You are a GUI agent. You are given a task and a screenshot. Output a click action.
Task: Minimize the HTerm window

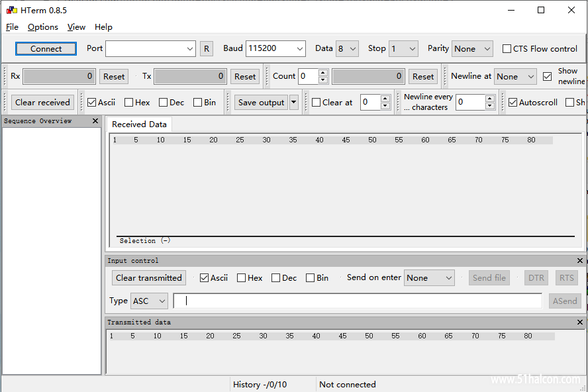(511, 10)
